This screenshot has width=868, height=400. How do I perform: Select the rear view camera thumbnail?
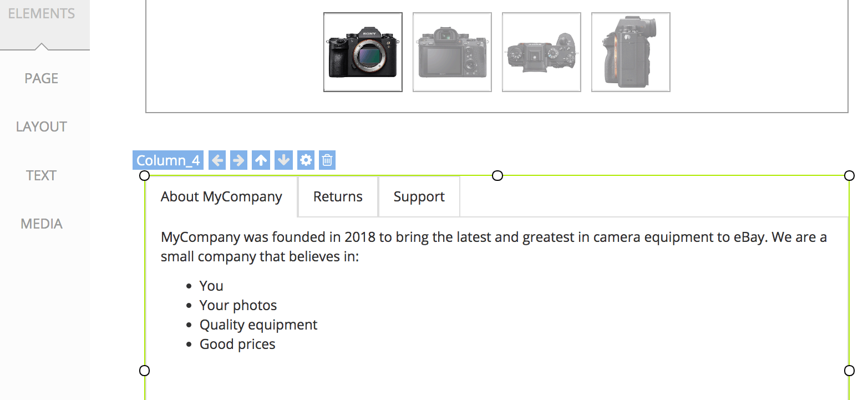click(x=452, y=52)
